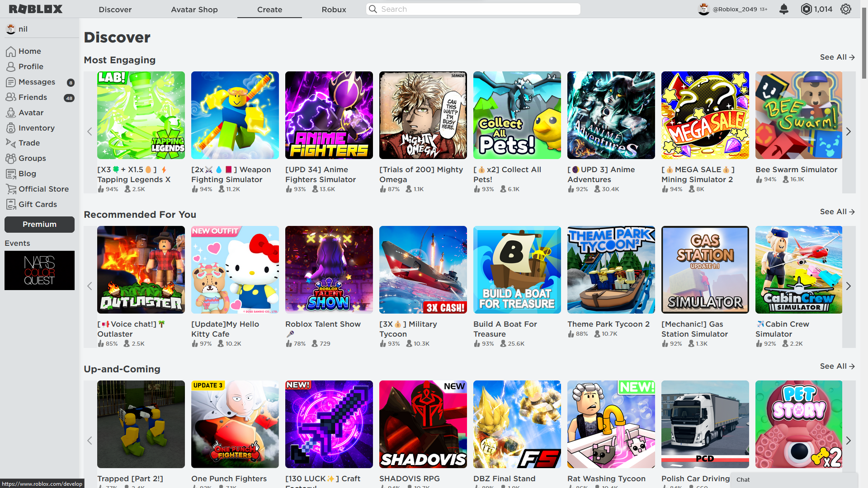Show next Up-and-Coming games
868x488 pixels.
(849, 441)
